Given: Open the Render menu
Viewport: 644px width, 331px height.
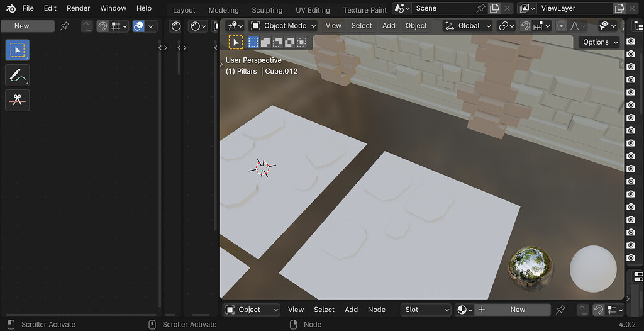Looking at the screenshot, I should (79, 8).
